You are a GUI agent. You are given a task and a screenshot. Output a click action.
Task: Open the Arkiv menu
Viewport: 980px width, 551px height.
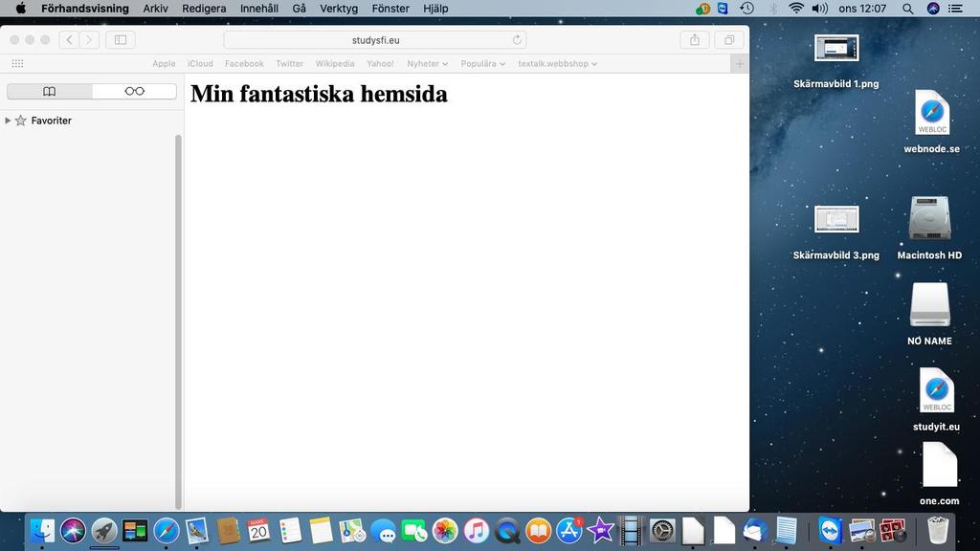click(155, 8)
